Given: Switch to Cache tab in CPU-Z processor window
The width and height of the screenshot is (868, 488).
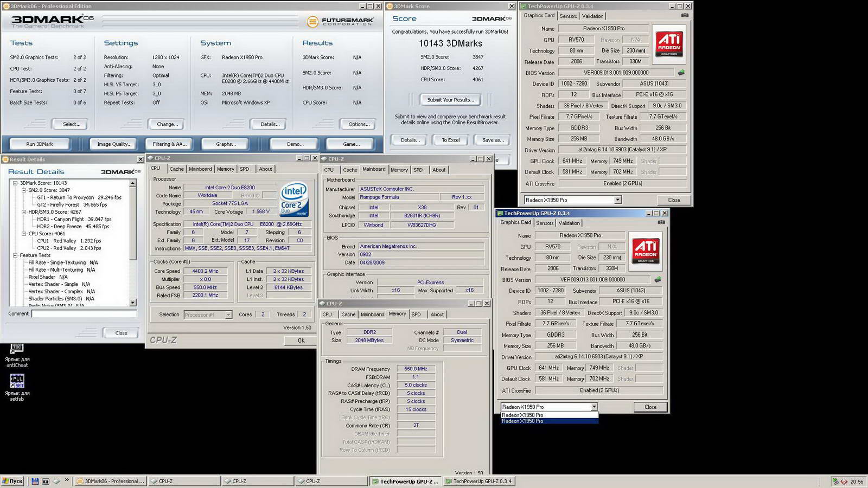Looking at the screenshot, I should tap(176, 169).
